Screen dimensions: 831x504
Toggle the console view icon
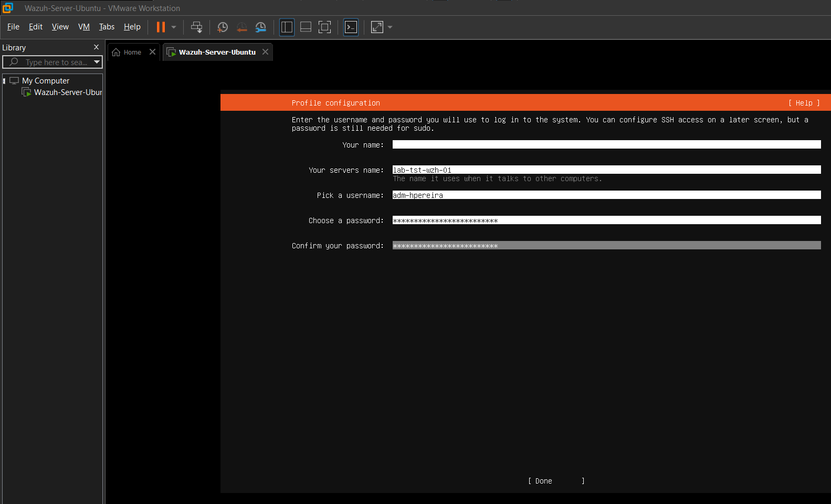coord(351,27)
